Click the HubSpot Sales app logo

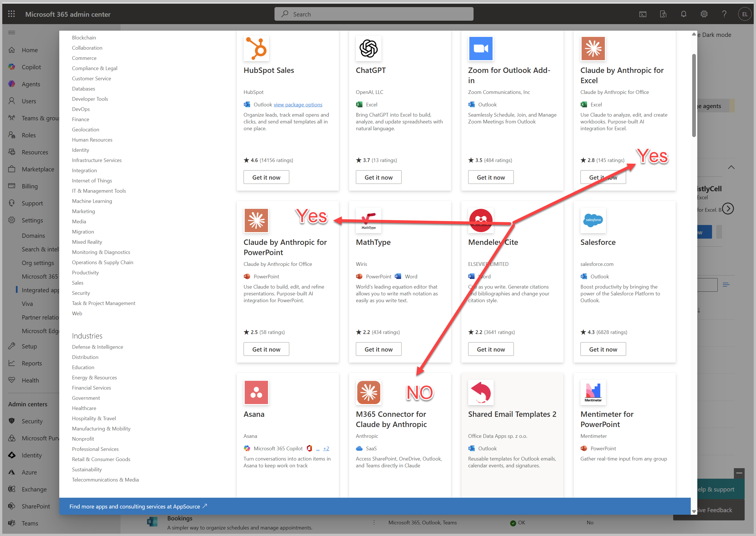(x=256, y=49)
